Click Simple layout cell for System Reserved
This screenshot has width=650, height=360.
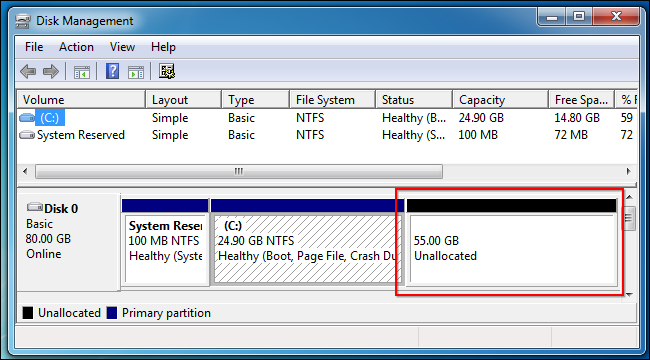tap(170, 135)
